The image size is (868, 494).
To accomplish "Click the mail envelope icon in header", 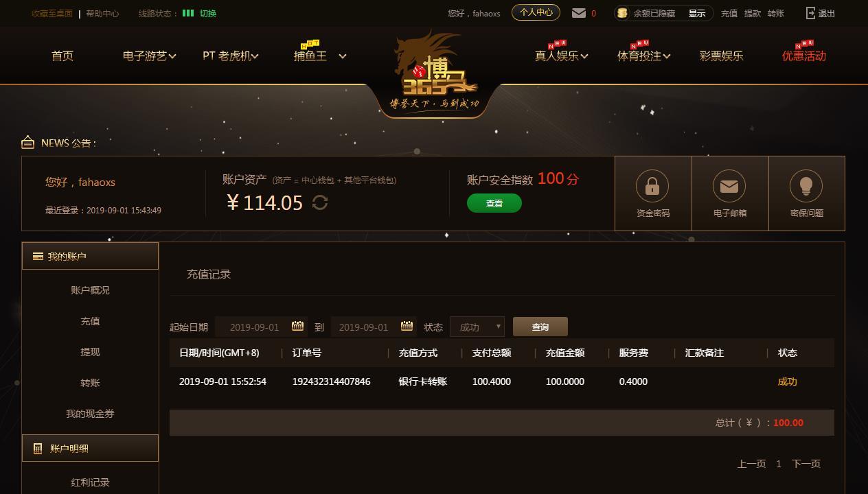I will coord(579,13).
